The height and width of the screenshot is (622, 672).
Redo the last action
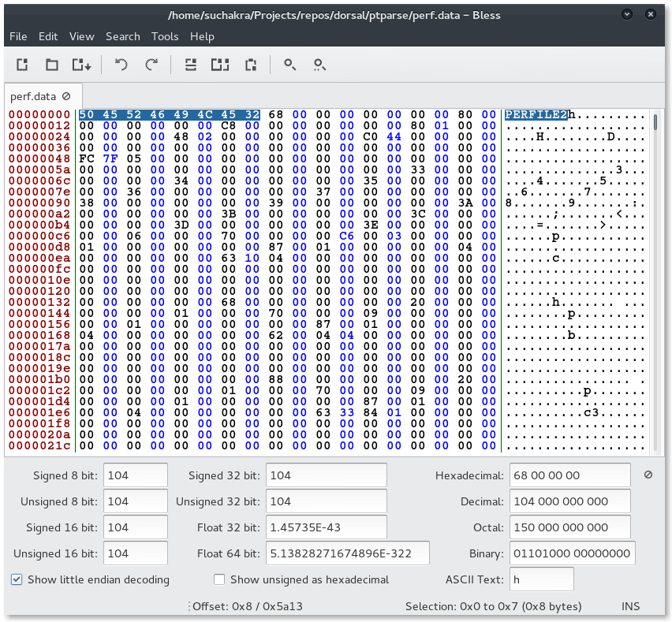(x=151, y=65)
